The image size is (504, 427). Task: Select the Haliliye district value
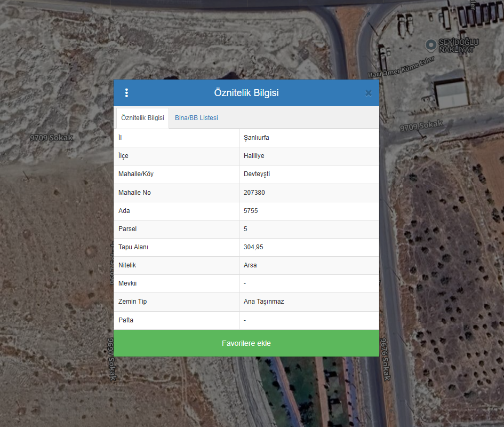(x=254, y=156)
